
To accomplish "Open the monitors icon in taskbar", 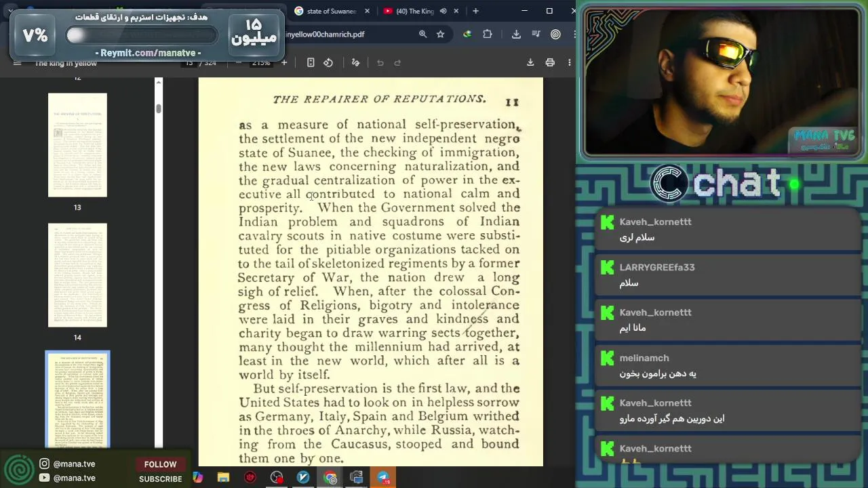I will pyautogui.click(x=357, y=478).
